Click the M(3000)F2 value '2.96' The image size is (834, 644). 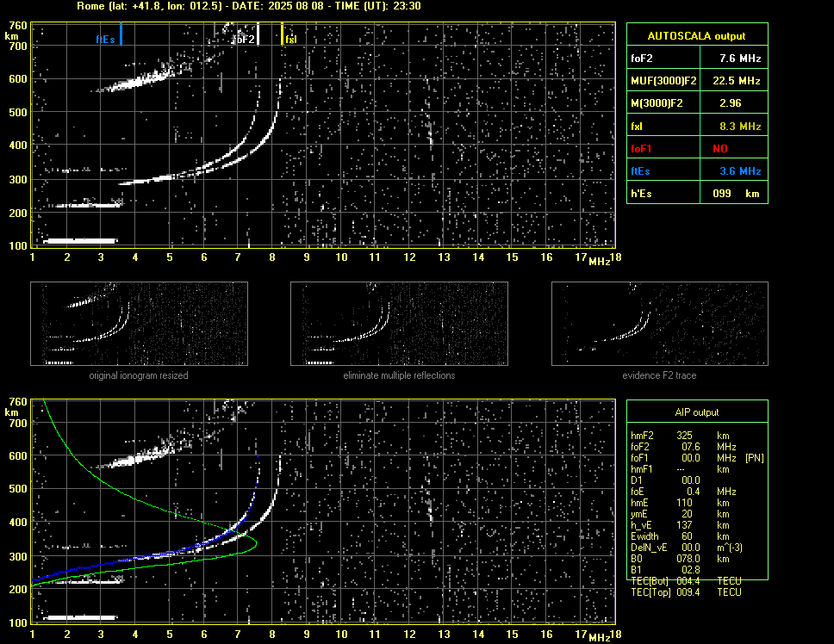[730, 103]
